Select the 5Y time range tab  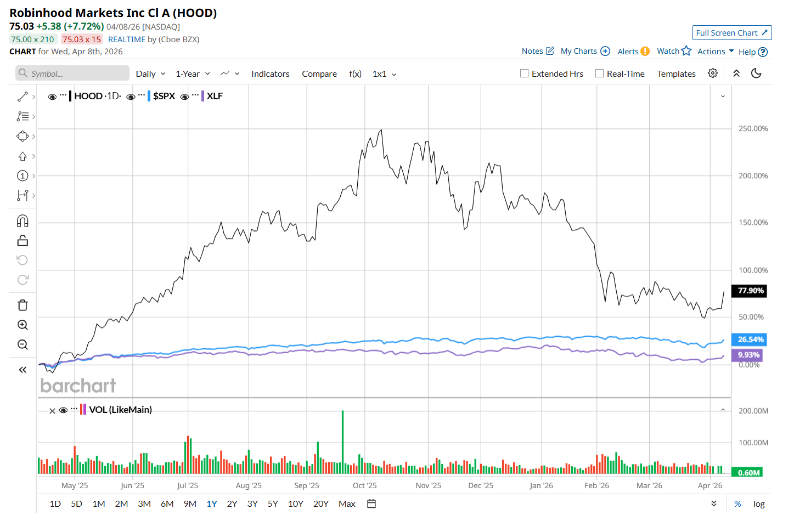pyautogui.click(x=273, y=504)
